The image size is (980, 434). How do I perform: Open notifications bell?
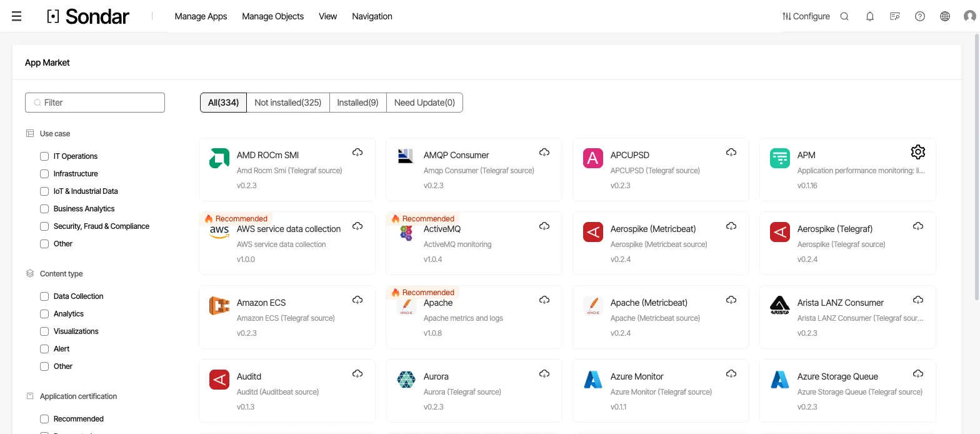[869, 16]
